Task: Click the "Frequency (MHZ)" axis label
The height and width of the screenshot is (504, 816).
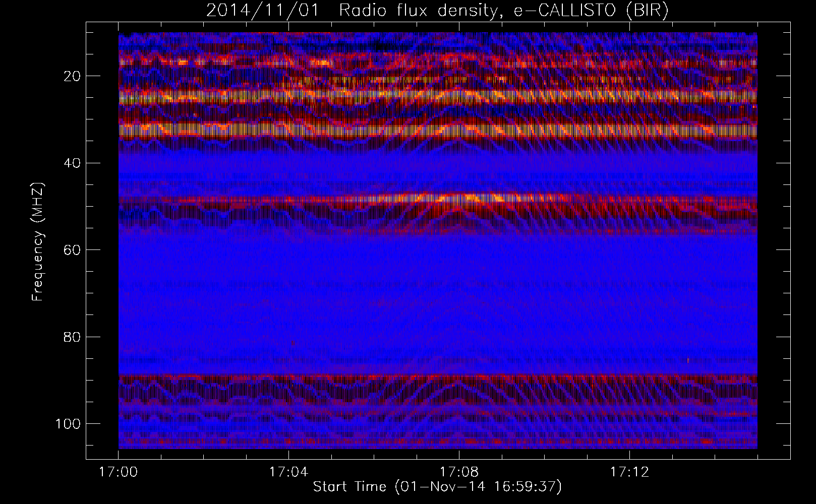Action: pos(38,242)
